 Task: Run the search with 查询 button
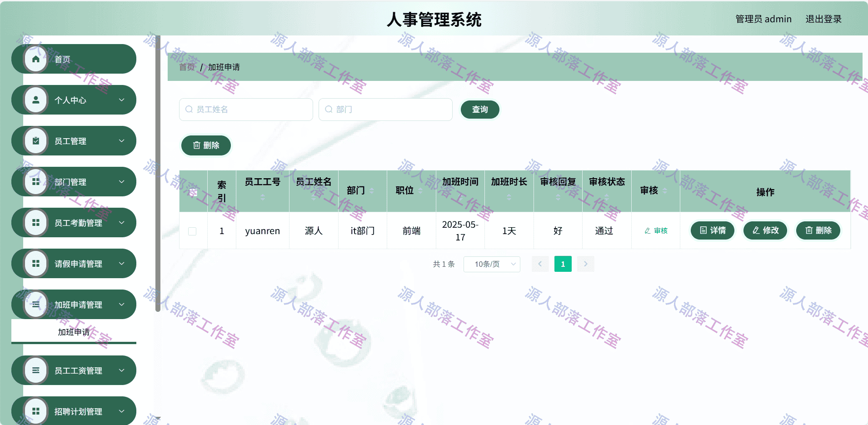[480, 110]
